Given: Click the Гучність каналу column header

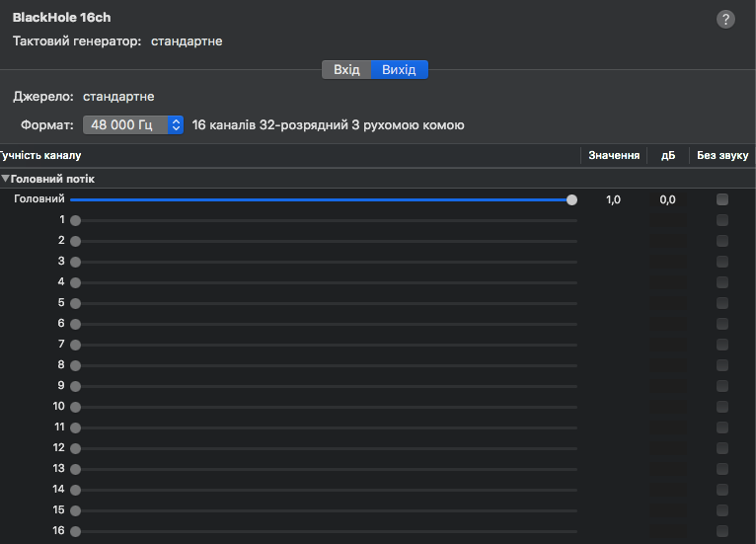Looking at the screenshot, I should pos(40,156).
